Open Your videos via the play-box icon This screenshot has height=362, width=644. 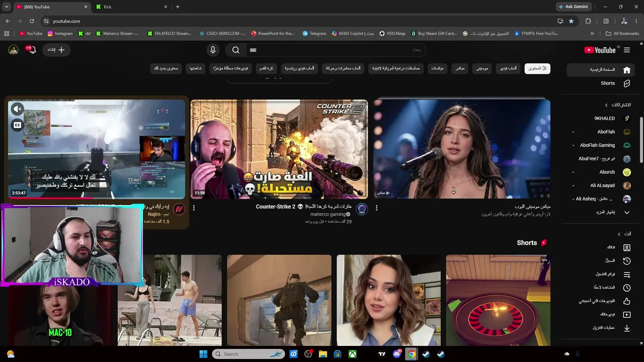627,315
